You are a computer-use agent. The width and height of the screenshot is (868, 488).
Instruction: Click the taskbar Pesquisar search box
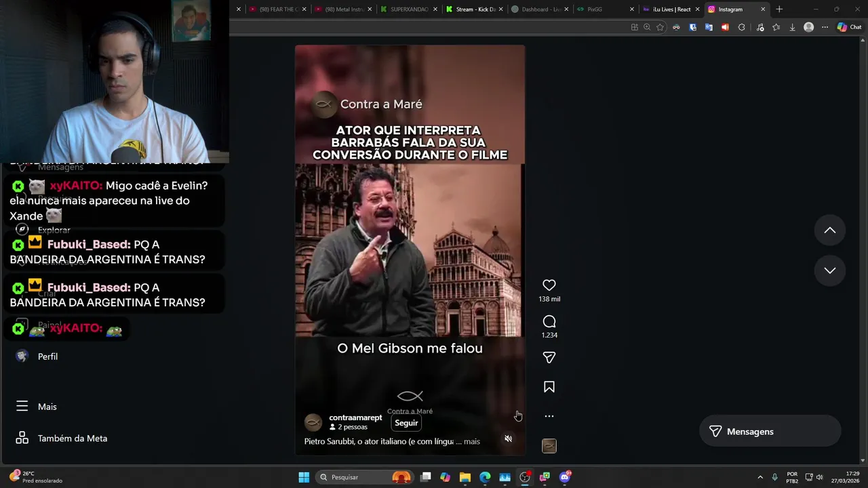(364, 477)
